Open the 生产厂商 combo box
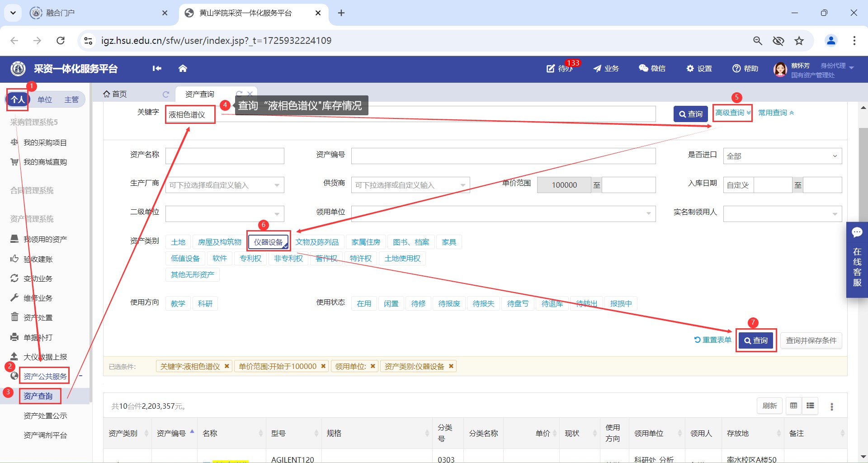Image resolution: width=868 pixels, height=463 pixels. point(225,185)
